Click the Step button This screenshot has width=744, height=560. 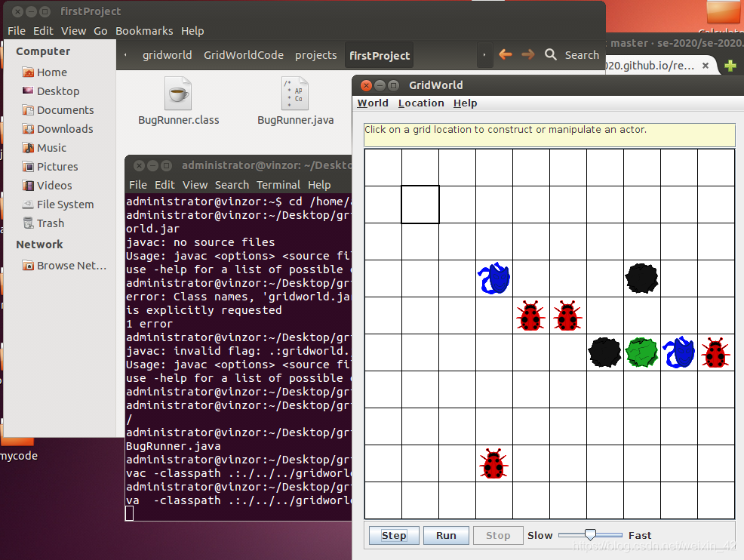tap(394, 535)
